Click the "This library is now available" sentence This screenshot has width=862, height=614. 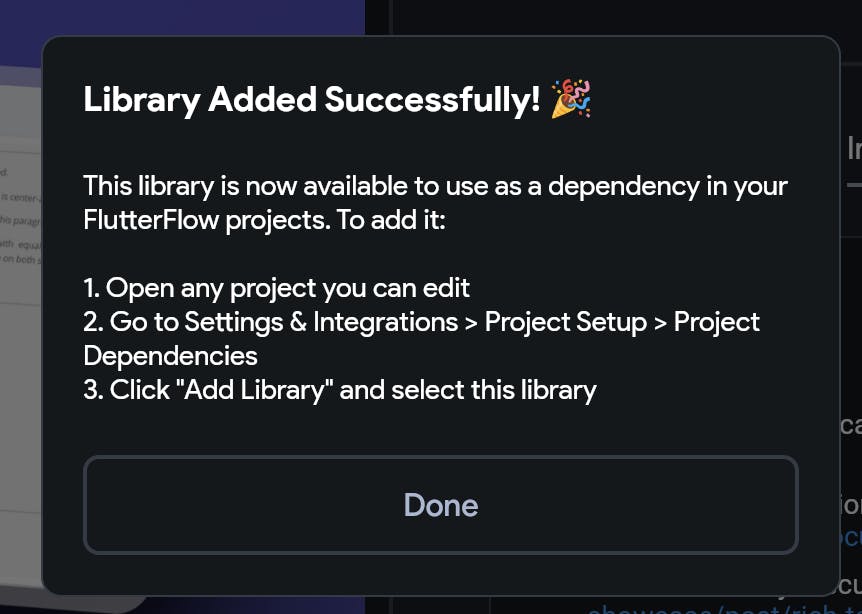246,186
